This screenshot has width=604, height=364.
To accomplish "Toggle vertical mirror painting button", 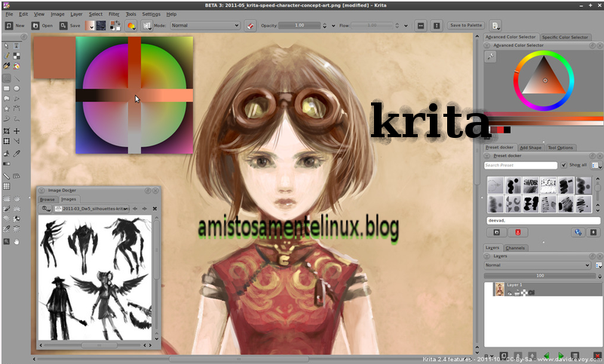I will coord(437,26).
